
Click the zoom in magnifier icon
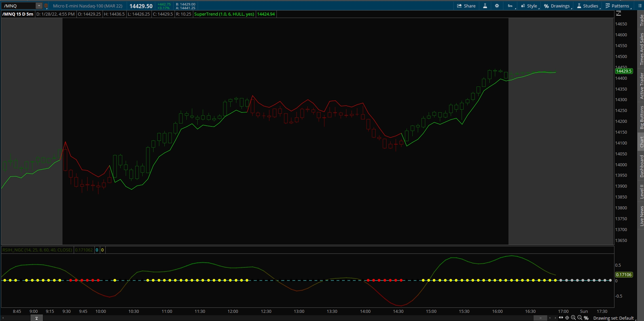click(x=573, y=318)
